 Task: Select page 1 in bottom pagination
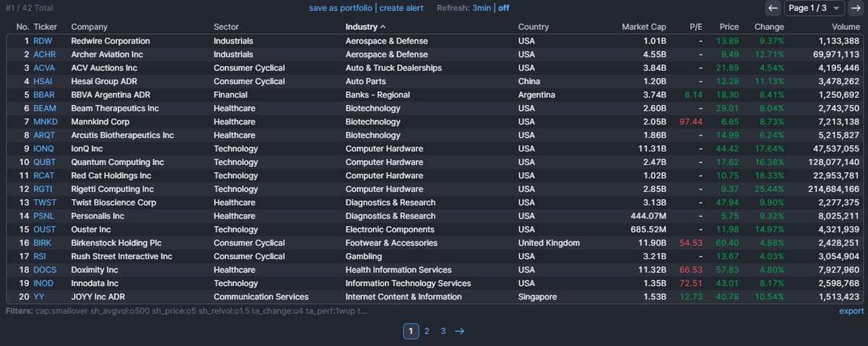410,332
